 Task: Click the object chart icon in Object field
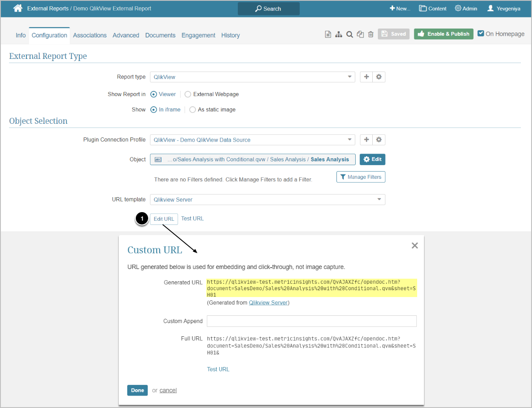[x=158, y=160]
